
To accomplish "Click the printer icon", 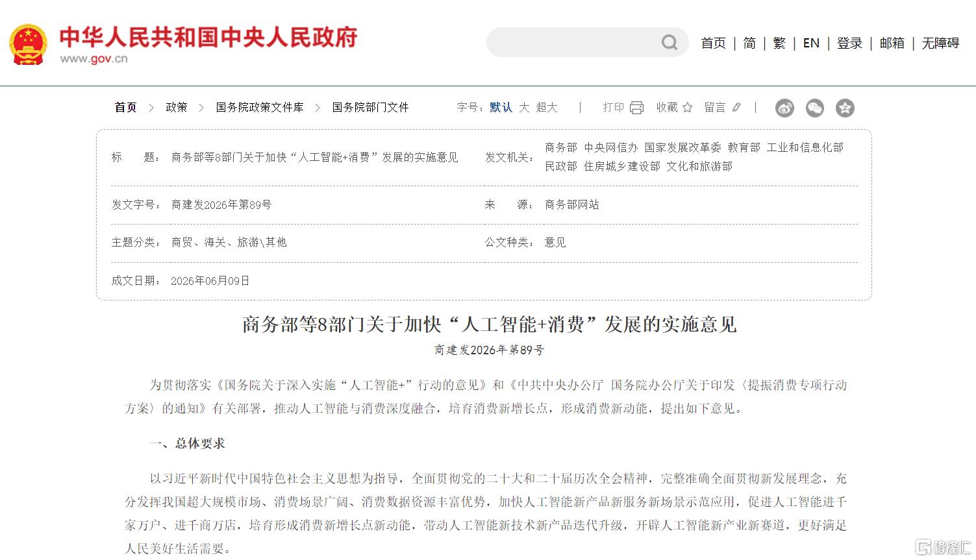I will 636,108.
